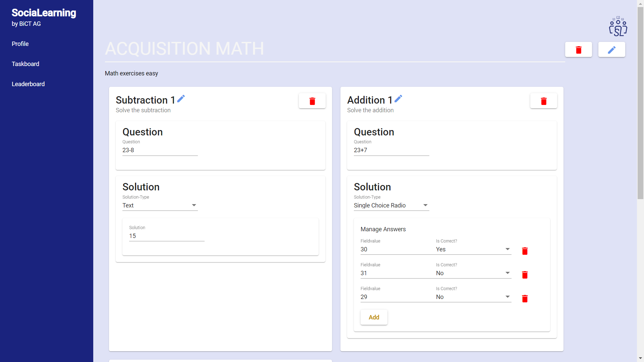
Task: Open Leaderboard from the sidebar
Action: (x=28, y=84)
